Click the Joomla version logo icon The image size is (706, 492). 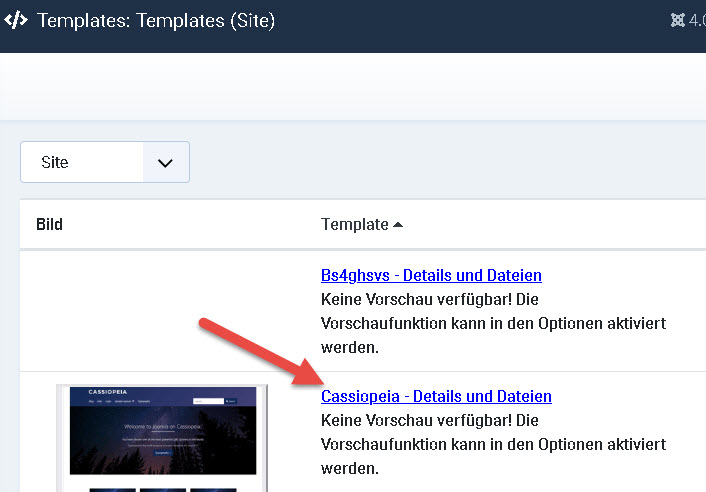pyautogui.click(x=678, y=20)
